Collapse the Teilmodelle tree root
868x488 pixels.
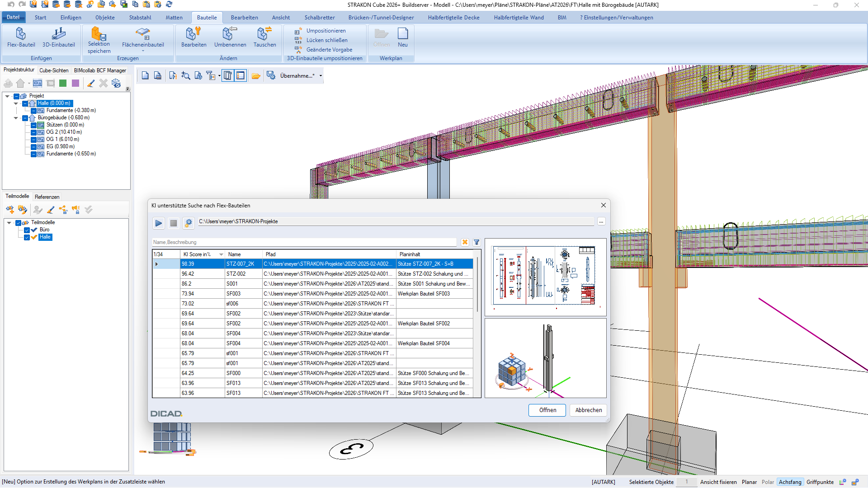(9, 223)
